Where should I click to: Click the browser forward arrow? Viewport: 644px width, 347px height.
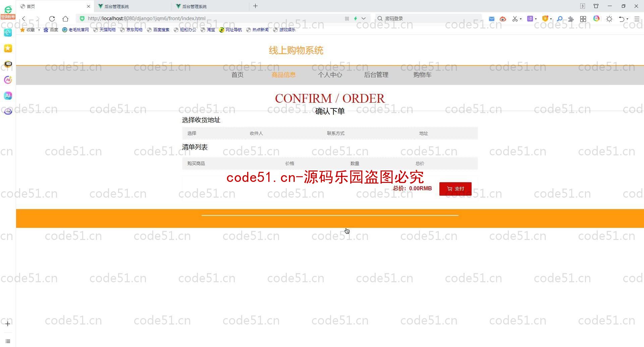[x=38, y=19]
